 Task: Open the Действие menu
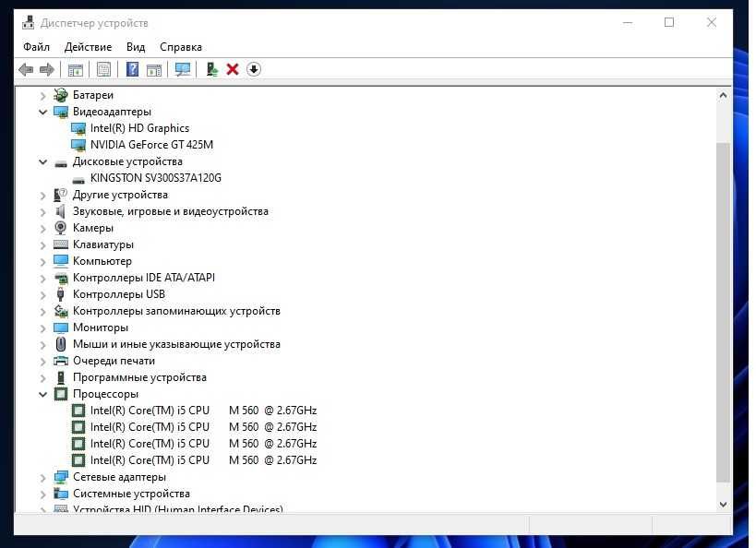pos(89,47)
